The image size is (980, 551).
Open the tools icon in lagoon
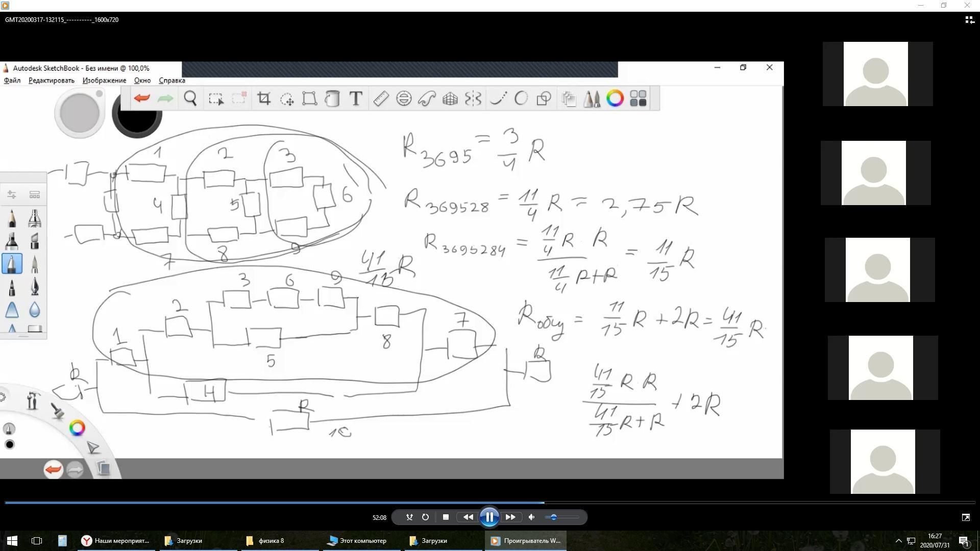click(33, 400)
